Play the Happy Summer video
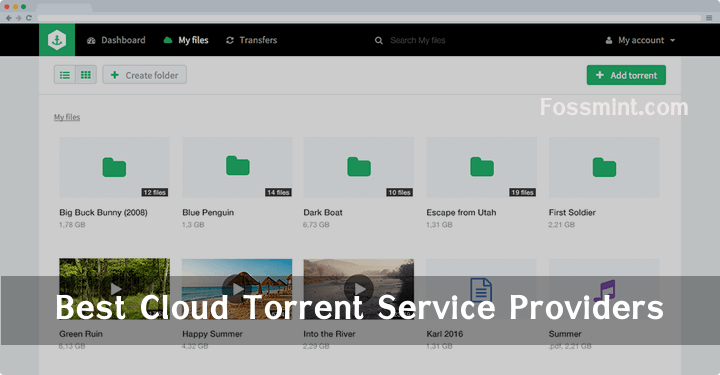This screenshot has width=720, height=375. [x=237, y=289]
